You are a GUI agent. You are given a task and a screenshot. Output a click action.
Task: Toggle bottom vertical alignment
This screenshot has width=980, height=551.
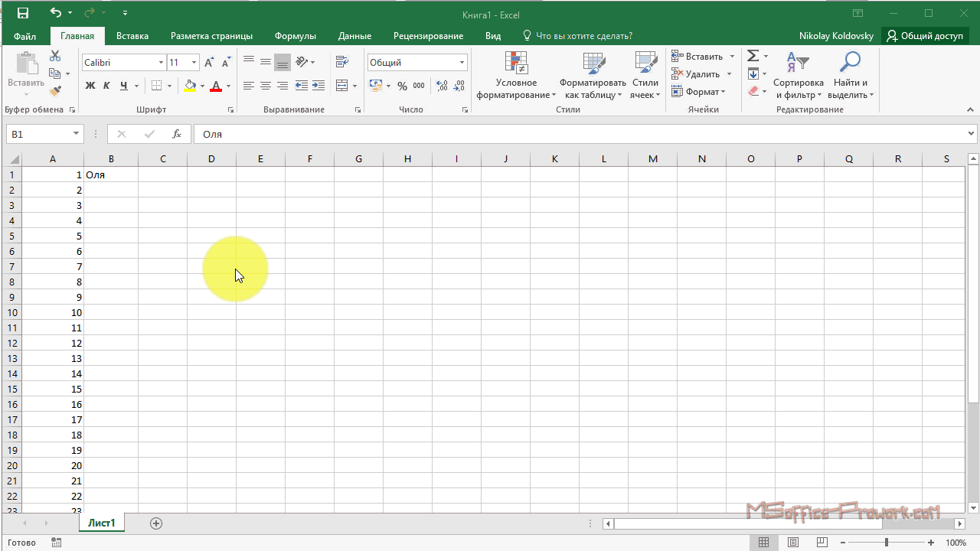coord(283,62)
